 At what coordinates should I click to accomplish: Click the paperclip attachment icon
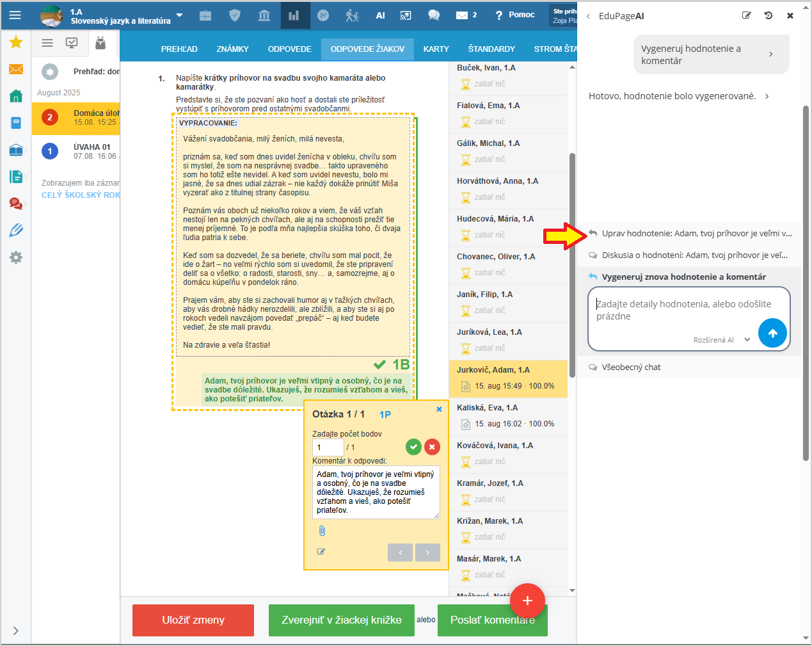point(322,531)
